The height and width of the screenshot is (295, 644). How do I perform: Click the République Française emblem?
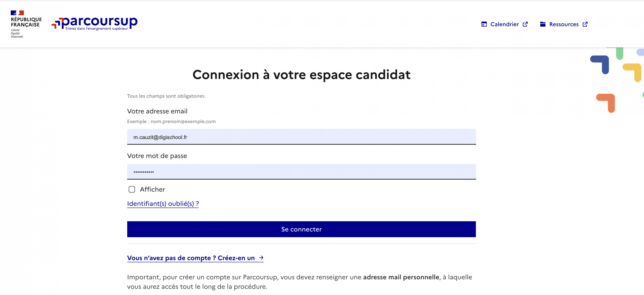click(26, 24)
